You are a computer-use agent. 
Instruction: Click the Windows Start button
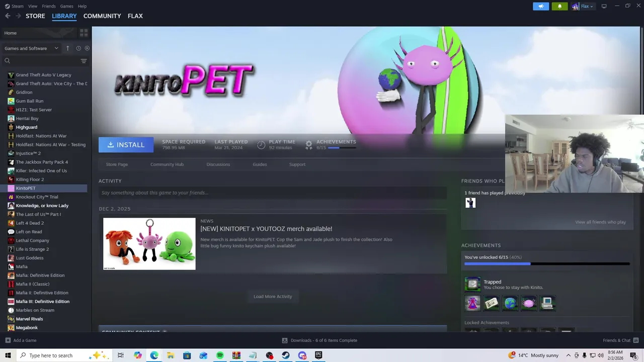tap(8, 355)
